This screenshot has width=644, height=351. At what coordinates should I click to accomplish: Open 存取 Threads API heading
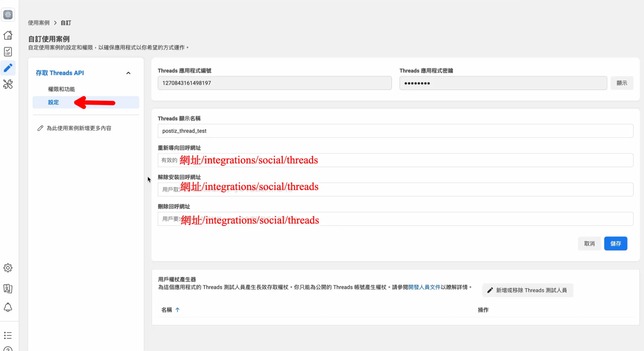(x=60, y=73)
